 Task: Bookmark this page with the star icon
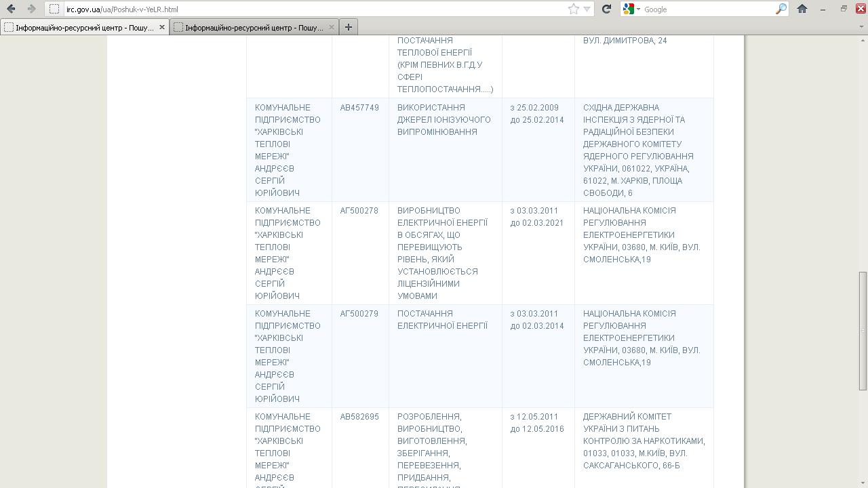pos(574,9)
